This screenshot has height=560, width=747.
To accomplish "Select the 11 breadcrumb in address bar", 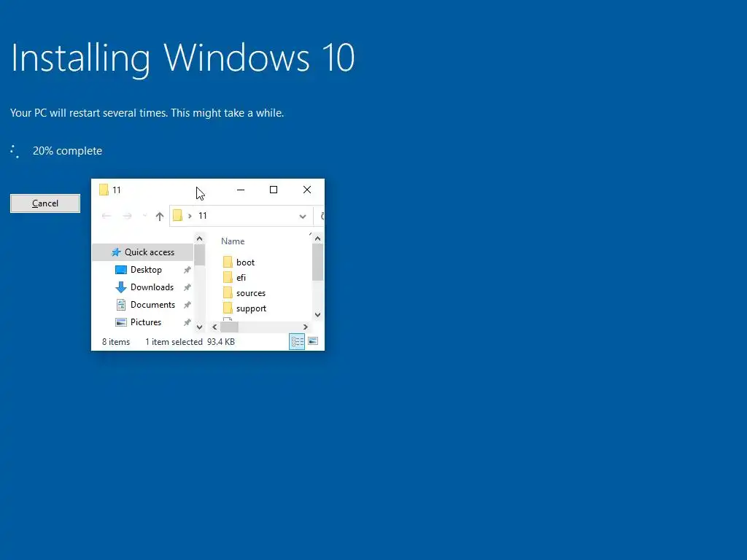I will coord(203,216).
